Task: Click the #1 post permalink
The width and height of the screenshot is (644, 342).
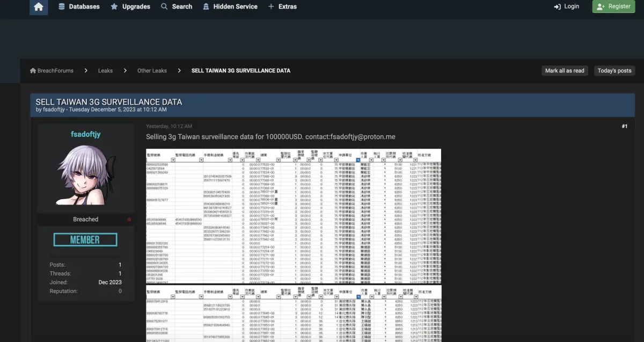Action: click(x=624, y=126)
